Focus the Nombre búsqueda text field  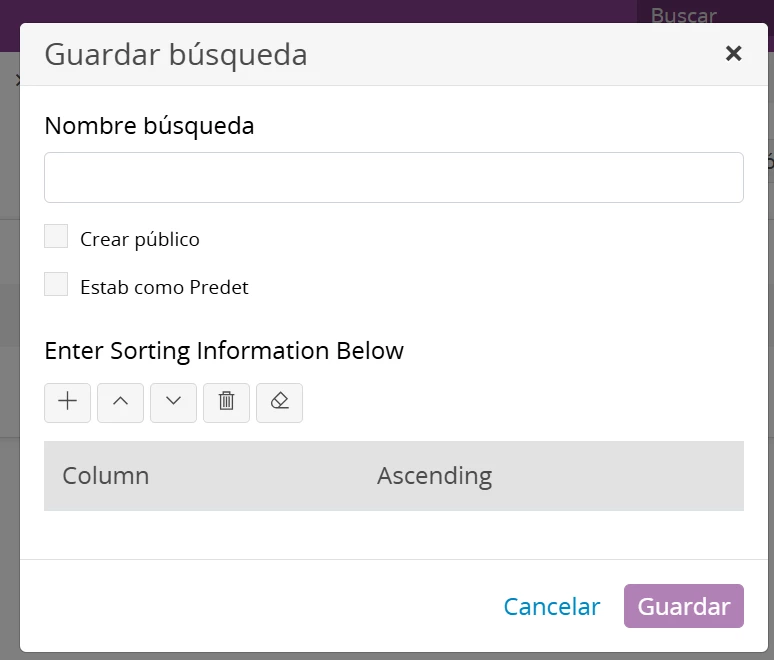pyautogui.click(x=394, y=177)
